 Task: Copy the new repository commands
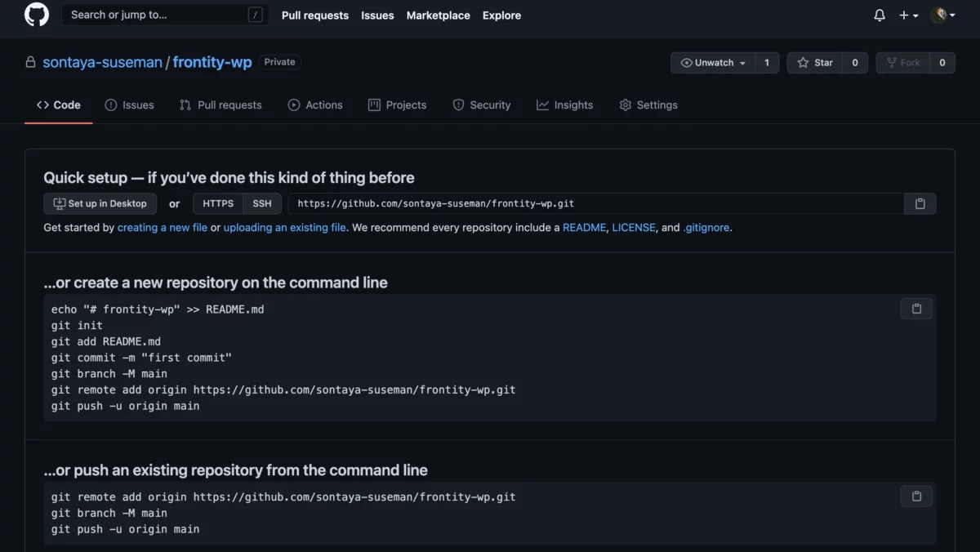pos(916,309)
